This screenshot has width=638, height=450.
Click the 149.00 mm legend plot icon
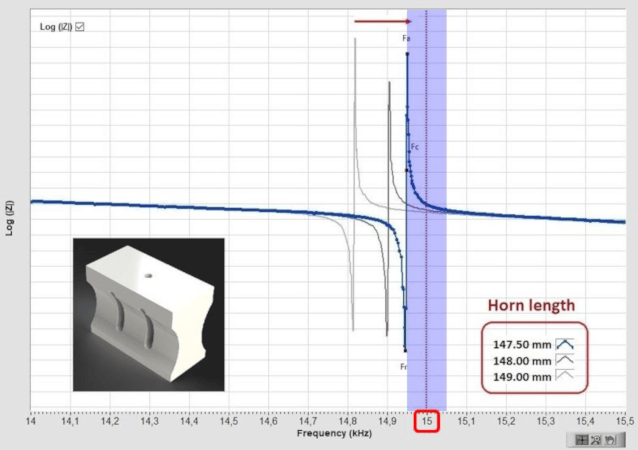pos(565,375)
